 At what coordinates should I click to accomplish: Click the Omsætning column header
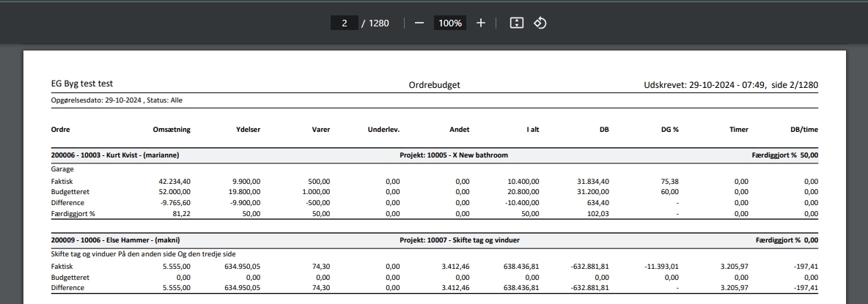coord(171,130)
